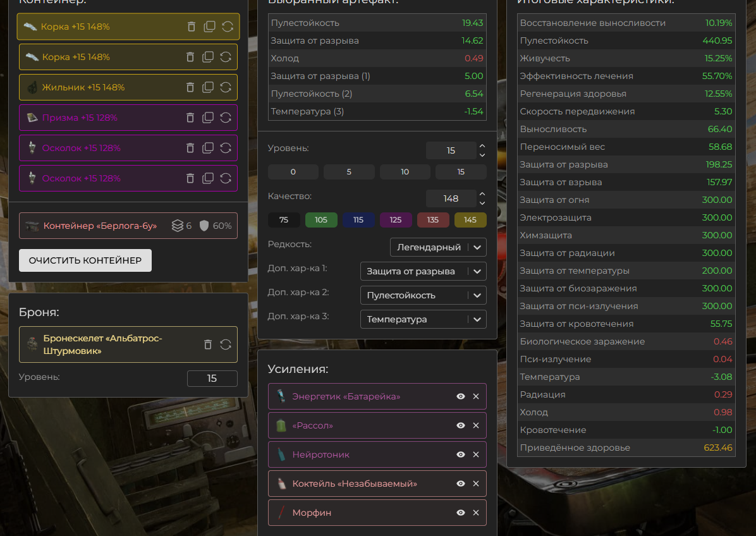Image resolution: width=756 pixels, height=536 pixels.
Task: Remove the Бронескелет «Альбатрос-Штурмовик» armor
Action: click(x=208, y=344)
